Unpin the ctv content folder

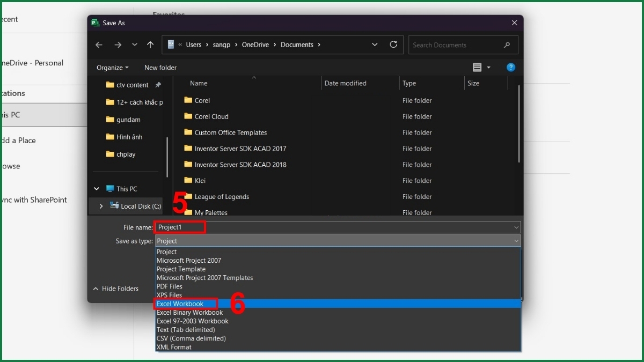(x=158, y=85)
